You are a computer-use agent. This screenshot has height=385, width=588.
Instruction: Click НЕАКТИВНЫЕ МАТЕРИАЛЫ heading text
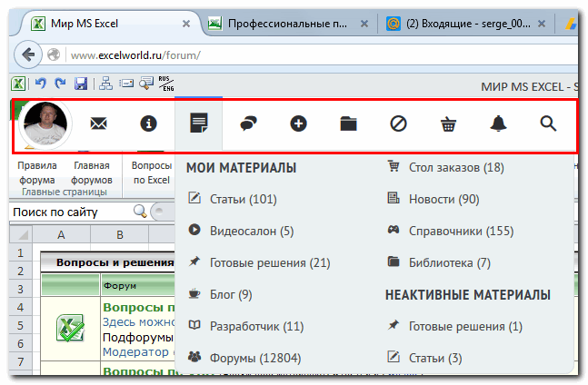tap(468, 294)
